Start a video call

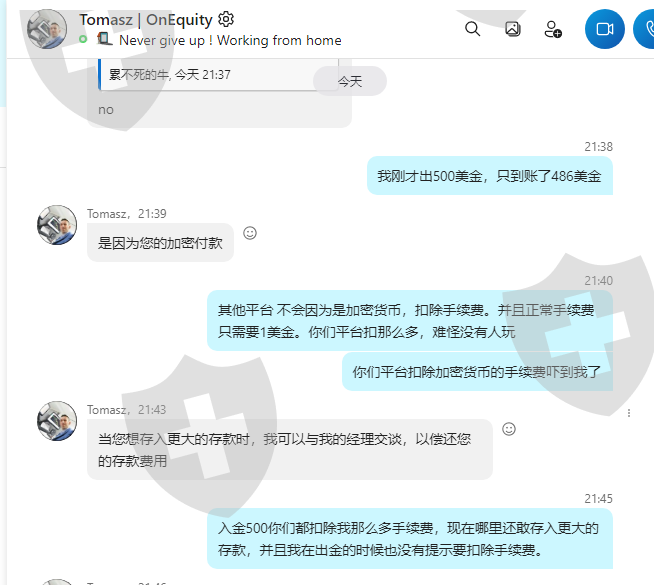tap(604, 29)
